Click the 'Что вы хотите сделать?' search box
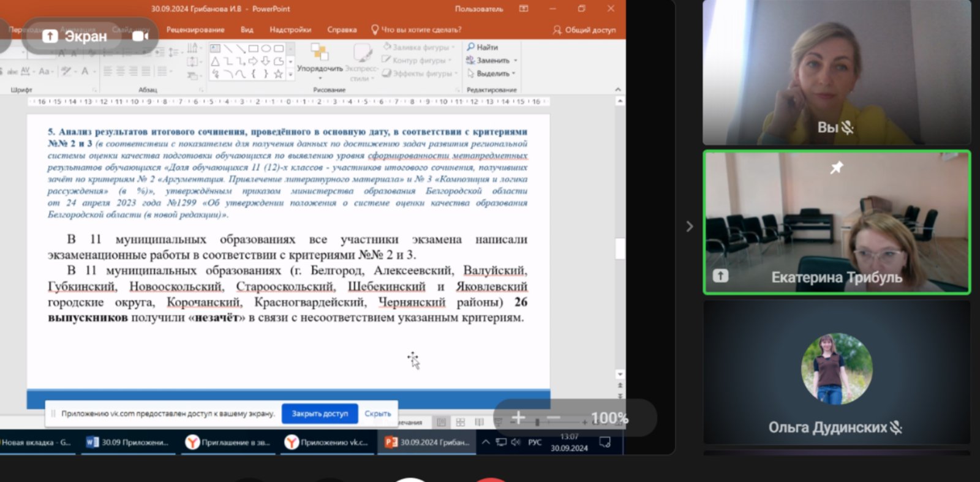The image size is (980, 482). 417,29
